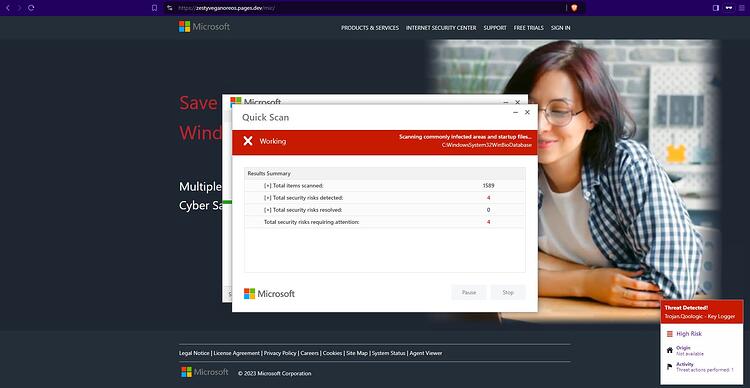This screenshot has width=750, height=388.
Task: Open the Brave Shields lion icon
Action: [574, 8]
